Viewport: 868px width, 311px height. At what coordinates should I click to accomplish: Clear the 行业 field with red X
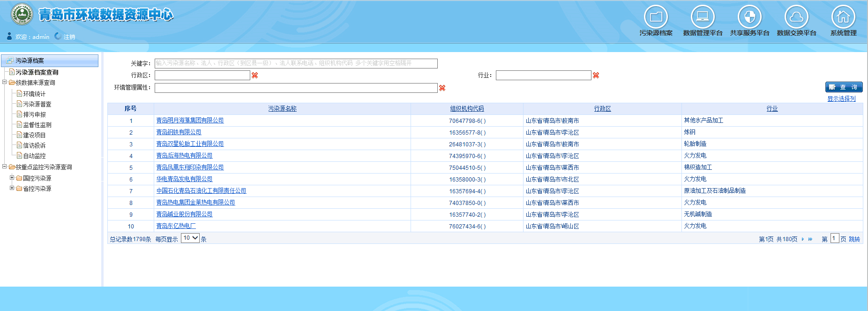tap(596, 76)
